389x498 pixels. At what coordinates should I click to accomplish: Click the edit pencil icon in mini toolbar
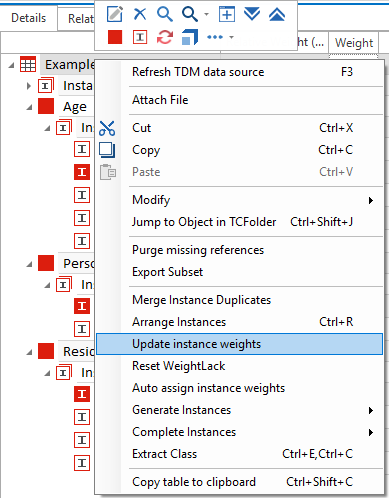pyautogui.click(x=115, y=14)
